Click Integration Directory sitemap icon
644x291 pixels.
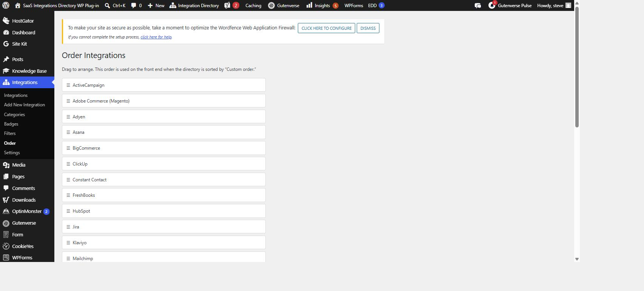[173, 5]
